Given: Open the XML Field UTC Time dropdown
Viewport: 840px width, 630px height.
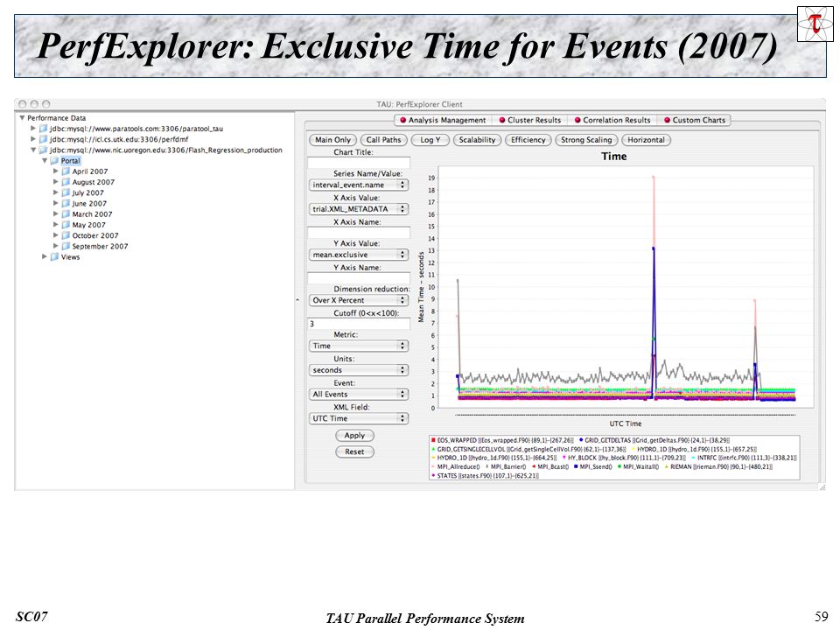Looking at the screenshot, I should tap(359, 418).
